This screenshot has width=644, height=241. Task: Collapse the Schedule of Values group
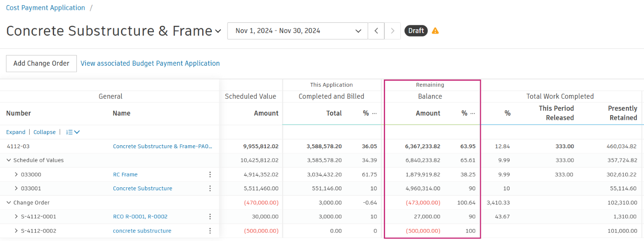[x=9, y=160]
